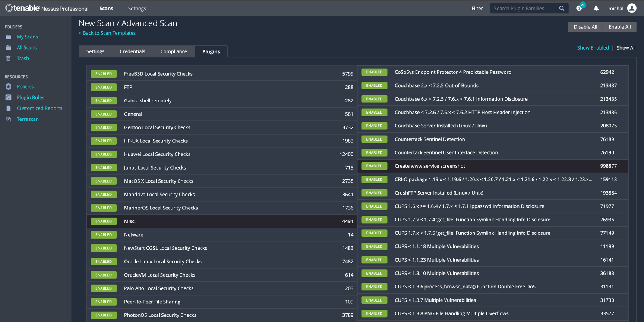Click plugin ID 998877
644x322 pixels.
(608, 166)
